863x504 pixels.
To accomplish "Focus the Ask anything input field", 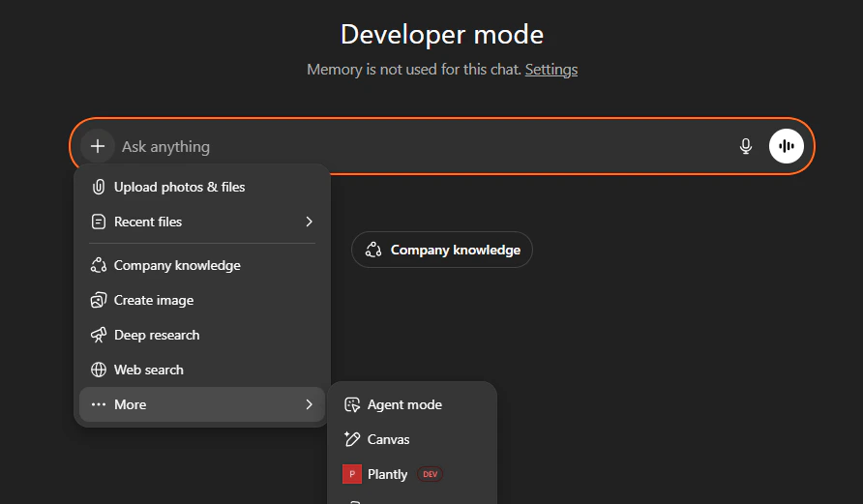I will click(x=424, y=146).
